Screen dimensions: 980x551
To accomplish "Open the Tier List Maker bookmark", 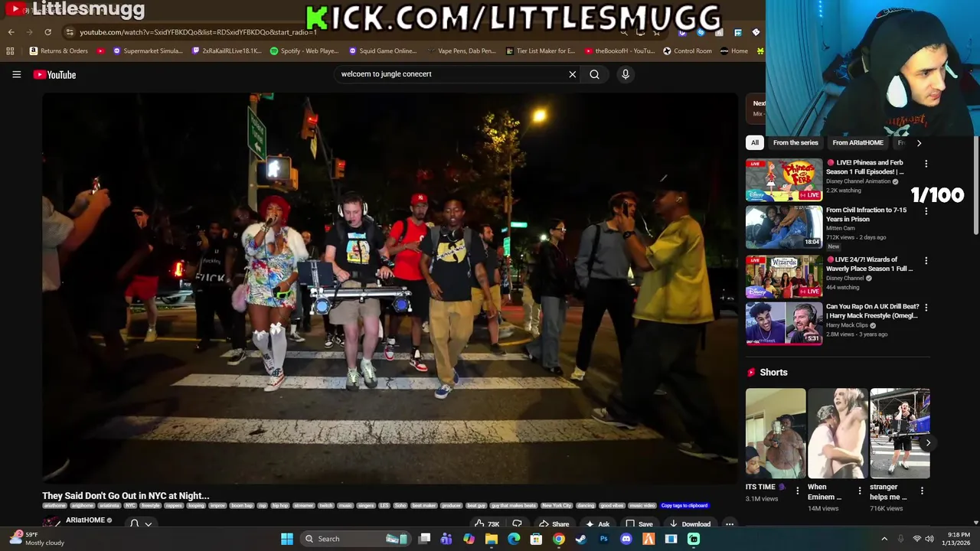I will tap(541, 51).
